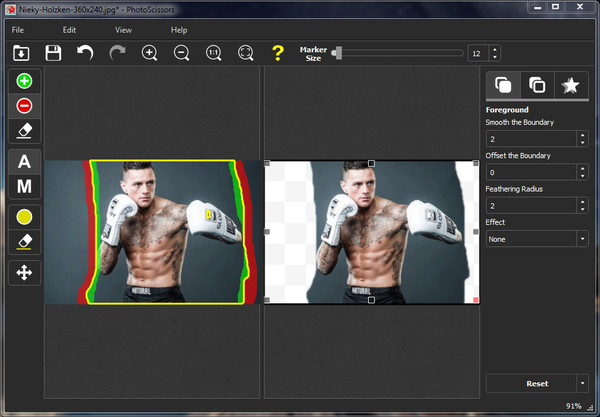Click the Open image toolbar icon
The height and width of the screenshot is (417, 600).
22,53
